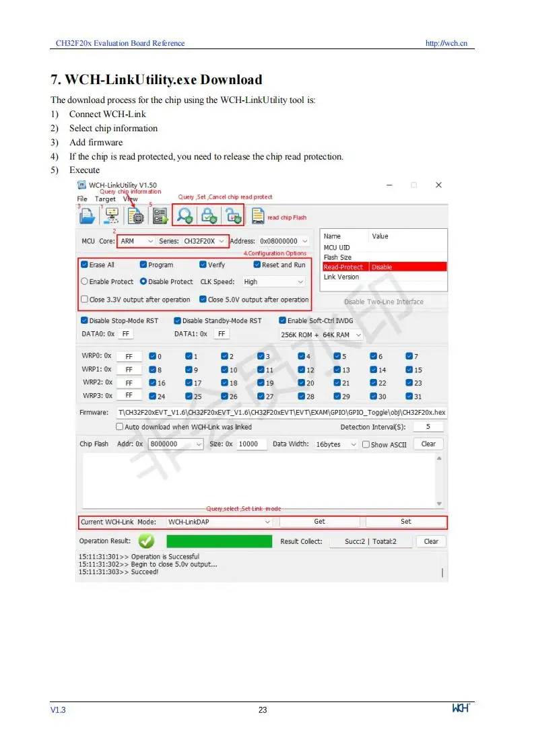Image resolution: width=534 pixels, height=756 pixels.
Task: Open the CLK Speed High dropdown
Action: coord(273,281)
